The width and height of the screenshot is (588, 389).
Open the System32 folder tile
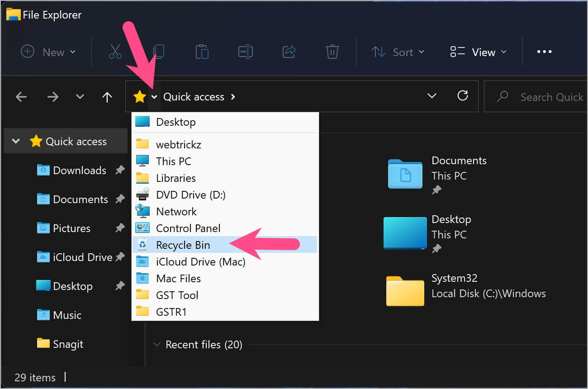[x=454, y=286]
